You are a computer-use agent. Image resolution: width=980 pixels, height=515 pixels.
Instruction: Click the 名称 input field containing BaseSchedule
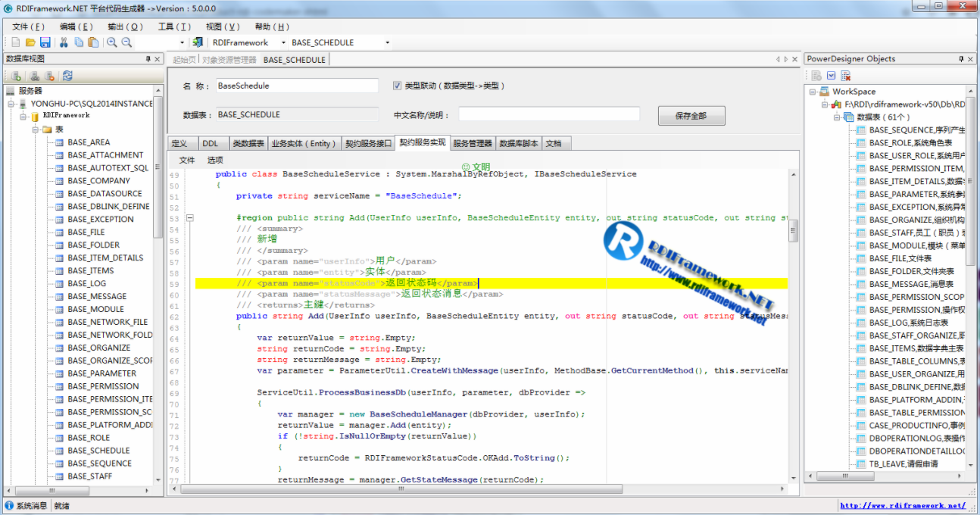297,86
